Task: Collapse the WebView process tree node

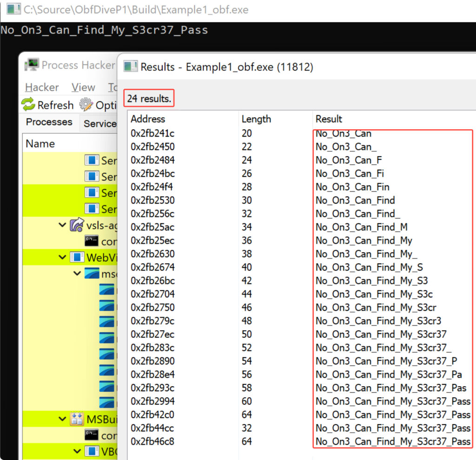Action: point(62,257)
